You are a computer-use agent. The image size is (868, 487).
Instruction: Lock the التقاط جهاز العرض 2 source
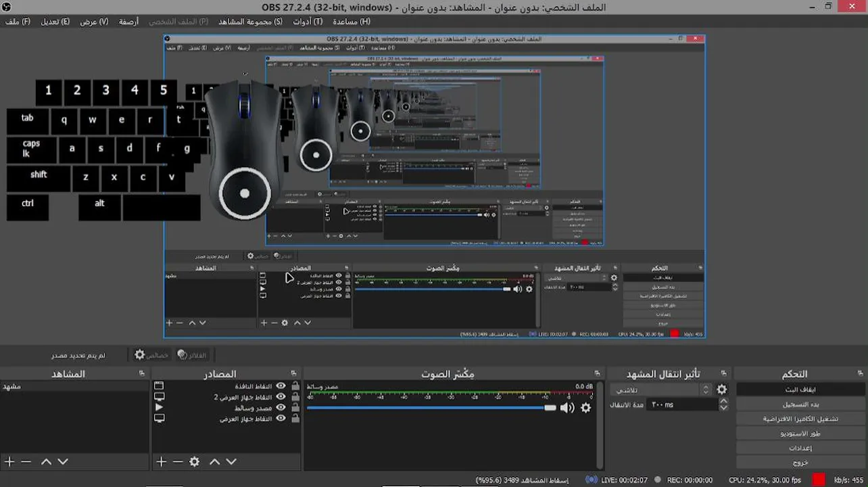pos(295,397)
